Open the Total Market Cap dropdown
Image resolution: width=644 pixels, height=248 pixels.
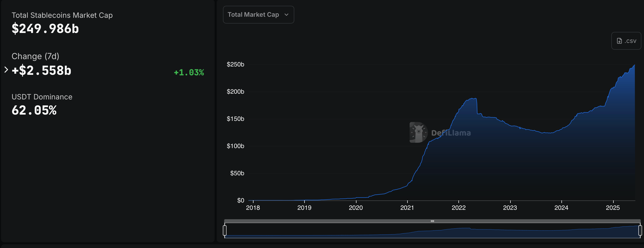coord(258,15)
